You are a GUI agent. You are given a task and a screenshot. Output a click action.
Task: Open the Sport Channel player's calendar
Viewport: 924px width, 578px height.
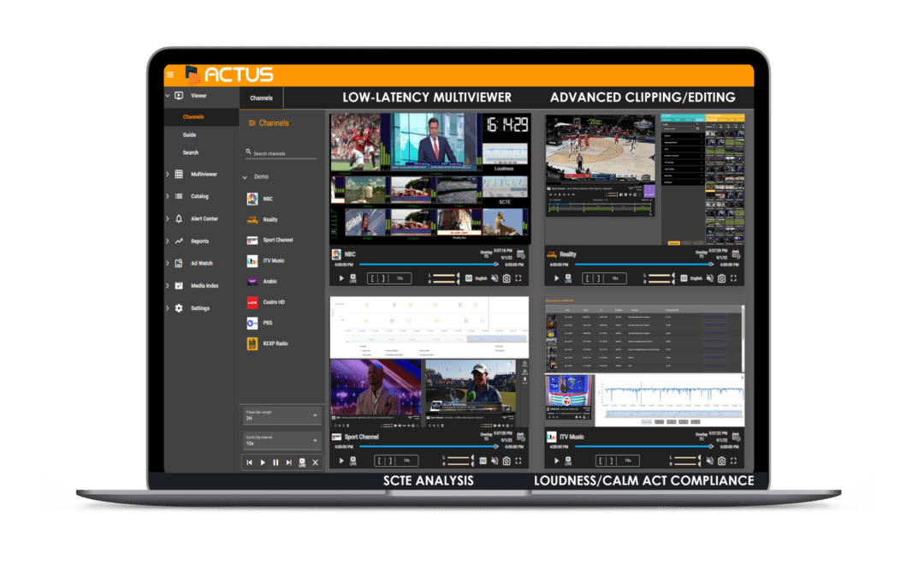(521, 437)
